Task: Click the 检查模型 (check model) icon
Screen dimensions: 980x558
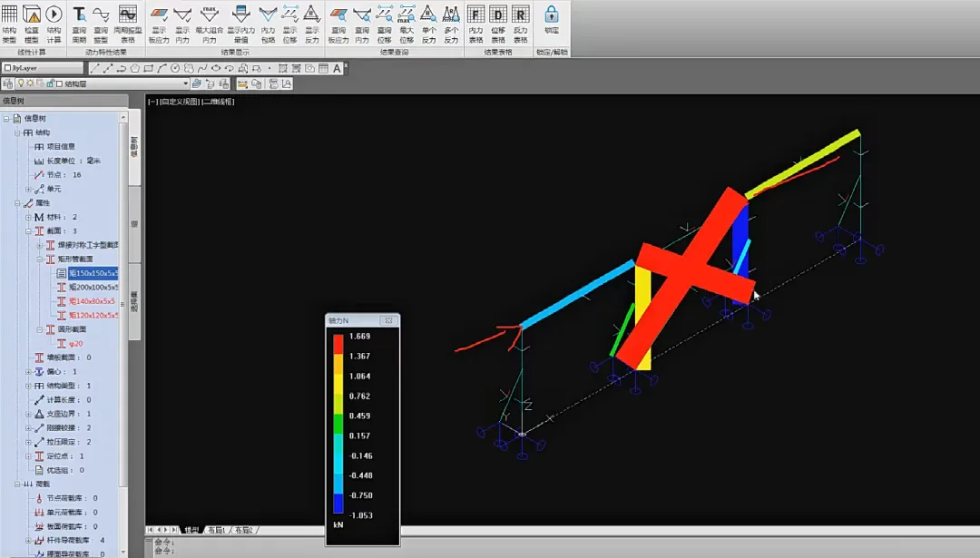Action: (32, 15)
